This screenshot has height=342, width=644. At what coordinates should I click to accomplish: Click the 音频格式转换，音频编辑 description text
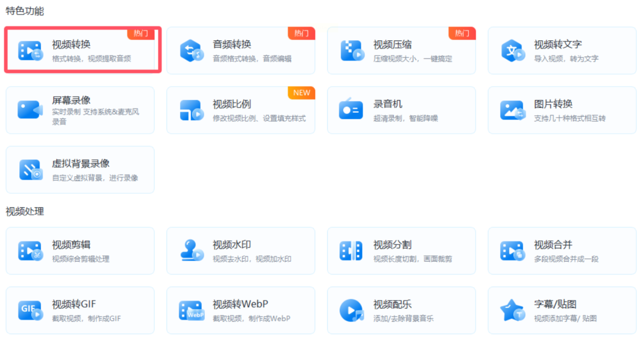[252, 59]
